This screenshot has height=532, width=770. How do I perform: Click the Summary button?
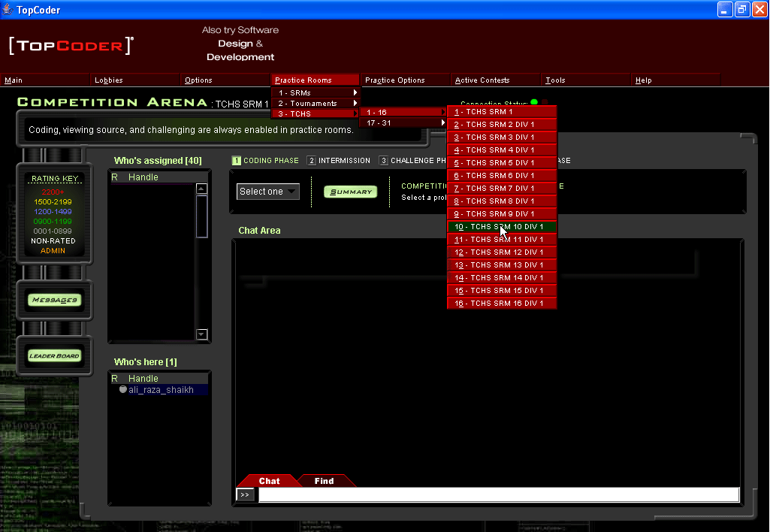[351, 192]
